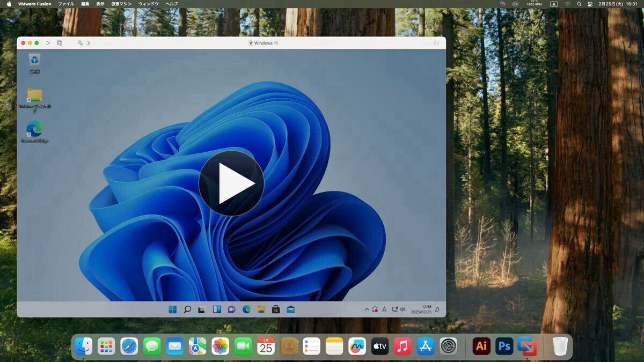Open Safari in the Dock
The width and height of the screenshot is (644, 362).
click(129, 346)
